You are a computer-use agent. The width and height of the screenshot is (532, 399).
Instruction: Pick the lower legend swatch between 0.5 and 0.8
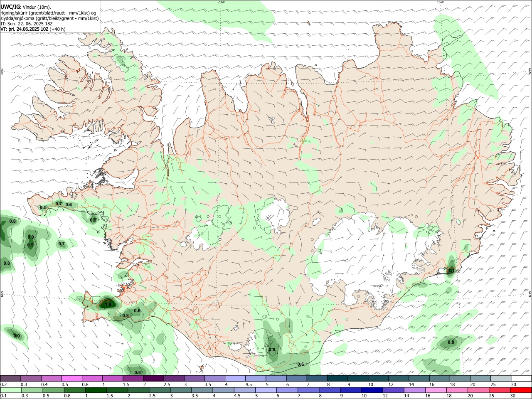click(53, 390)
